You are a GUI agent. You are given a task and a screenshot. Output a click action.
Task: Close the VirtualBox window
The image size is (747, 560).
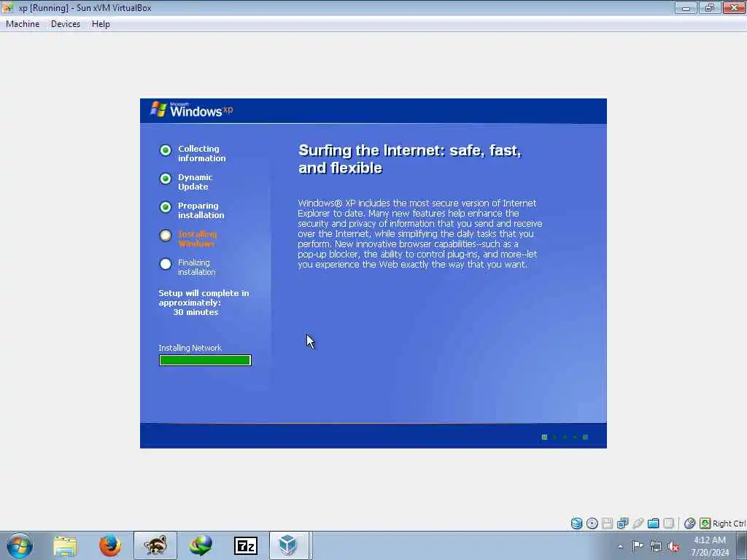(x=734, y=7)
